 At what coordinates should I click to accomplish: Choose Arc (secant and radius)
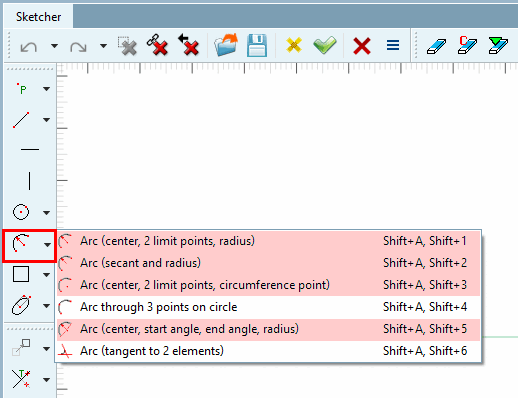coord(268,263)
